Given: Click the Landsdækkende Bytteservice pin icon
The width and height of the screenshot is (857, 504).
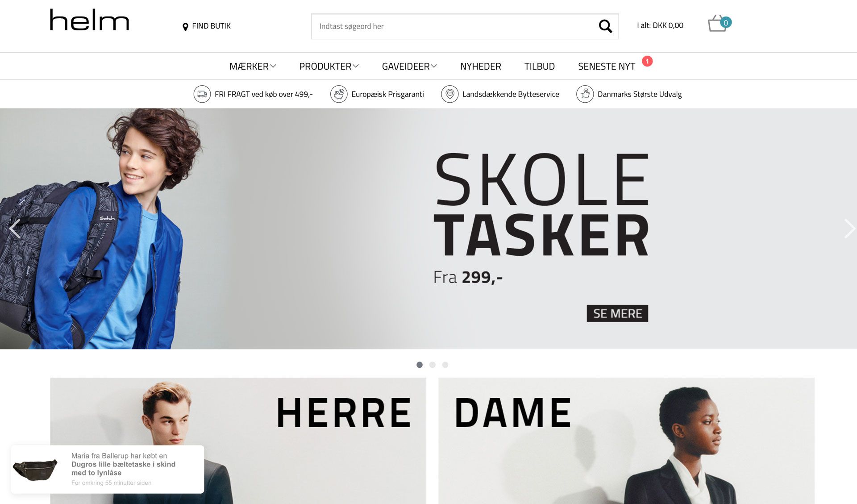Looking at the screenshot, I should [450, 94].
